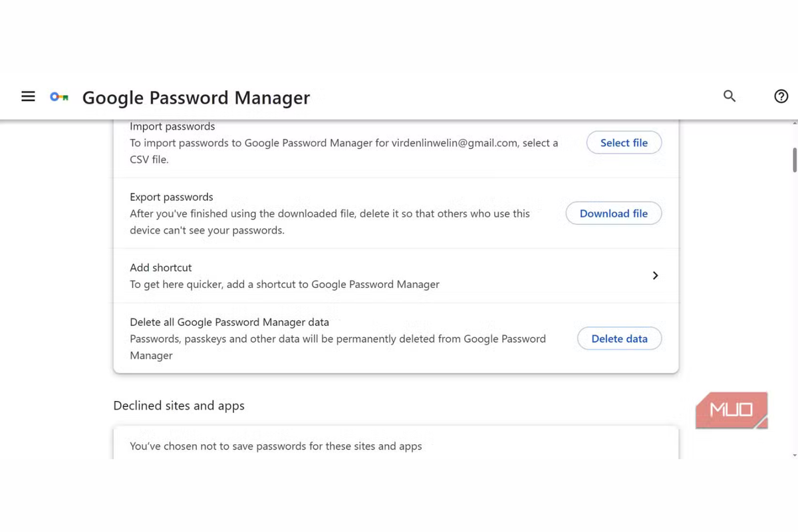Click the MUO watermark logo
Screen dimensions: 798x532
[731, 410]
